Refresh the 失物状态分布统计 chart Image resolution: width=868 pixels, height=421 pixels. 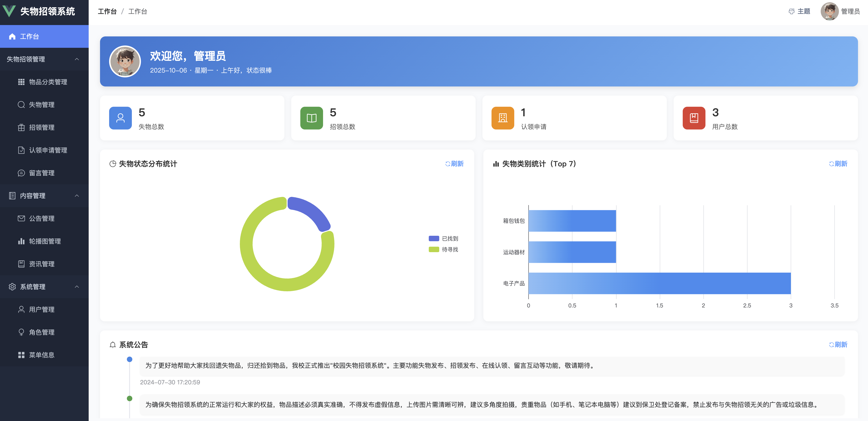pyautogui.click(x=454, y=164)
